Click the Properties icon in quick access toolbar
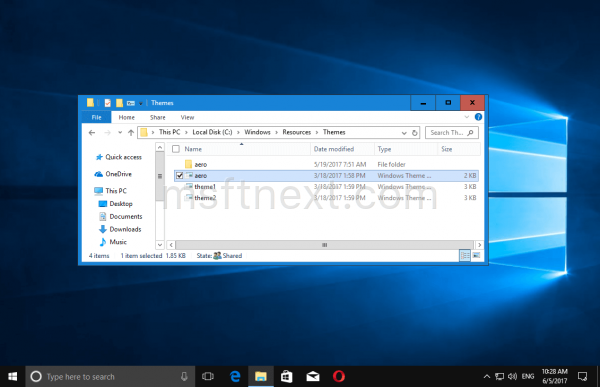Image resolution: width=600 pixels, height=387 pixels. (x=108, y=103)
